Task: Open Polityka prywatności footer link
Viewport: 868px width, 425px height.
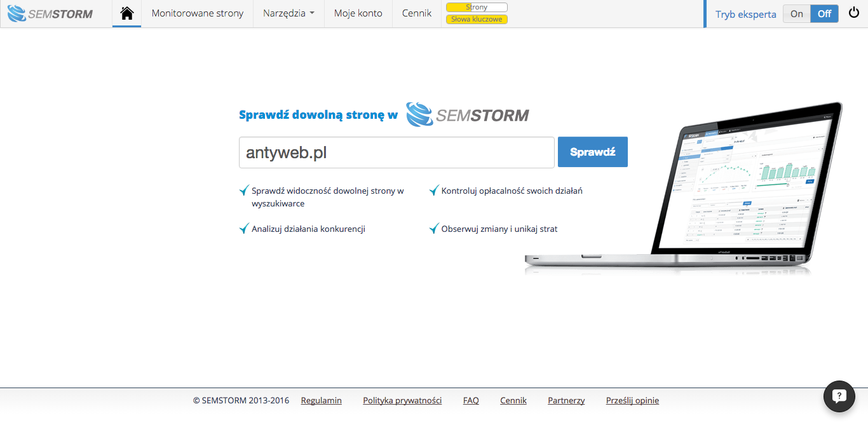Action: pyautogui.click(x=402, y=401)
